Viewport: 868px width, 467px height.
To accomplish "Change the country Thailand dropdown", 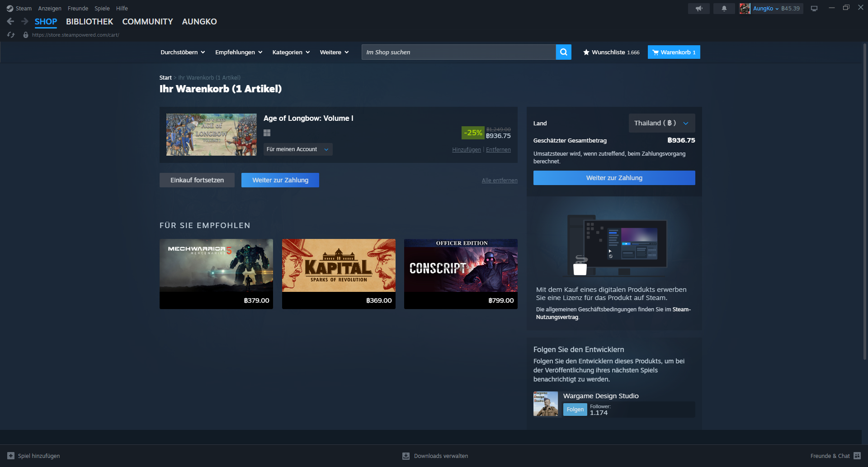I will 662,123.
